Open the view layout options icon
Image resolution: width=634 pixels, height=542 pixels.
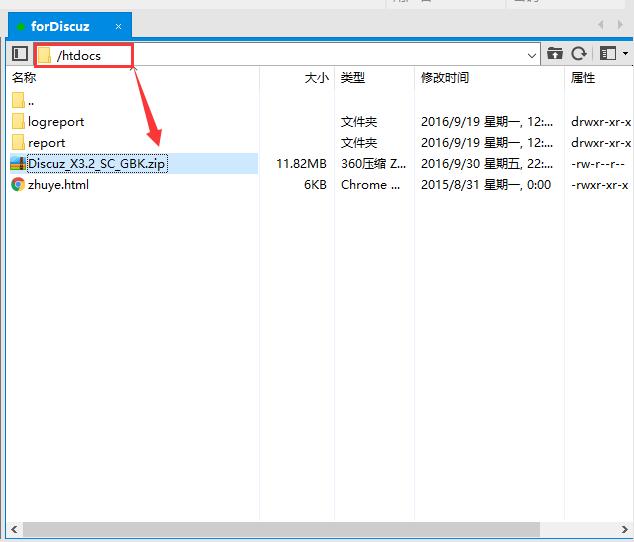tap(606, 54)
